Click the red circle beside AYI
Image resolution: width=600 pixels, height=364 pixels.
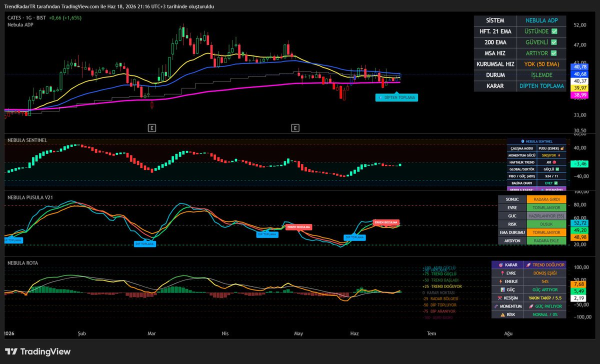tap(555, 162)
